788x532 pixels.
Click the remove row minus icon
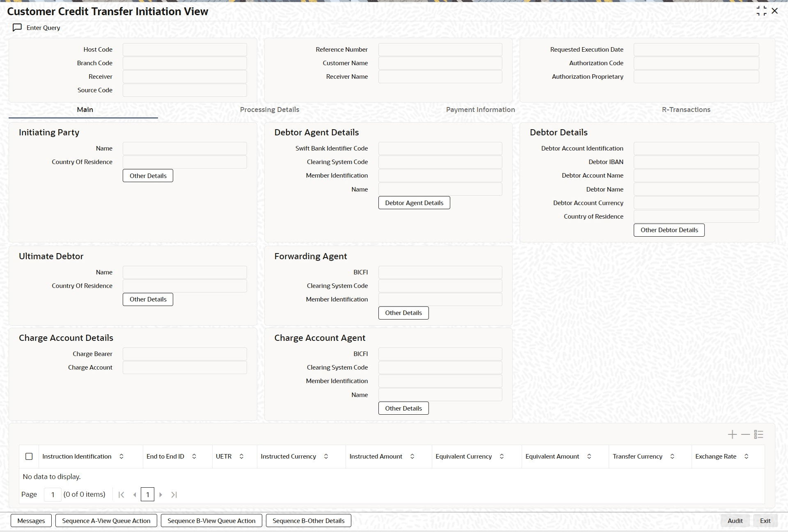745,434
